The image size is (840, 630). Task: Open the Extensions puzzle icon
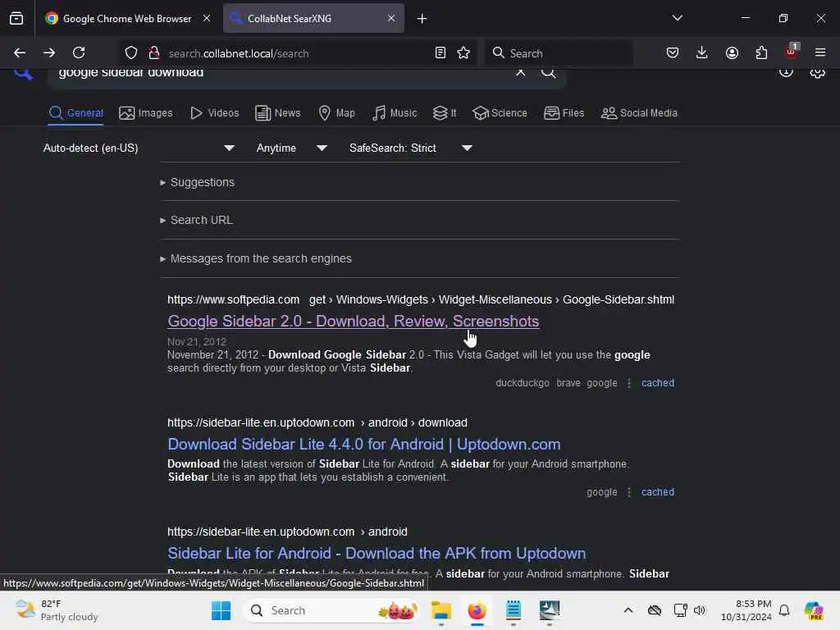pos(761,52)
